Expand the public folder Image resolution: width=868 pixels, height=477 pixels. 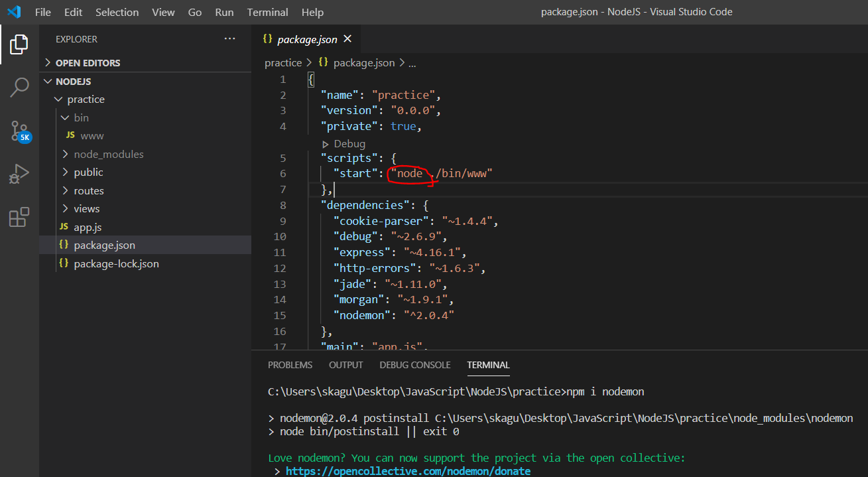click(65, 172)
